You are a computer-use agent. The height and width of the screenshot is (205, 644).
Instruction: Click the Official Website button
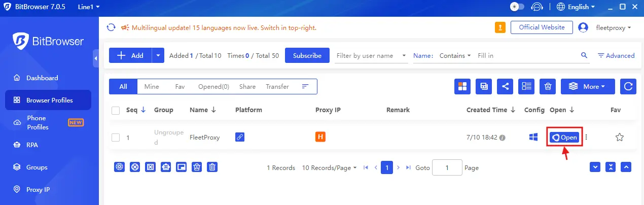pyautogui.click(x=541, y=27)
